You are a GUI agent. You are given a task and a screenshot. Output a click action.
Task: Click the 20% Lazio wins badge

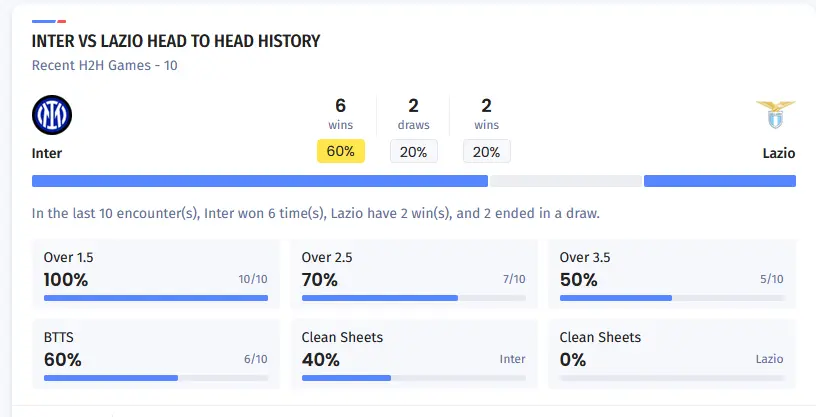[x=487, y=152]
